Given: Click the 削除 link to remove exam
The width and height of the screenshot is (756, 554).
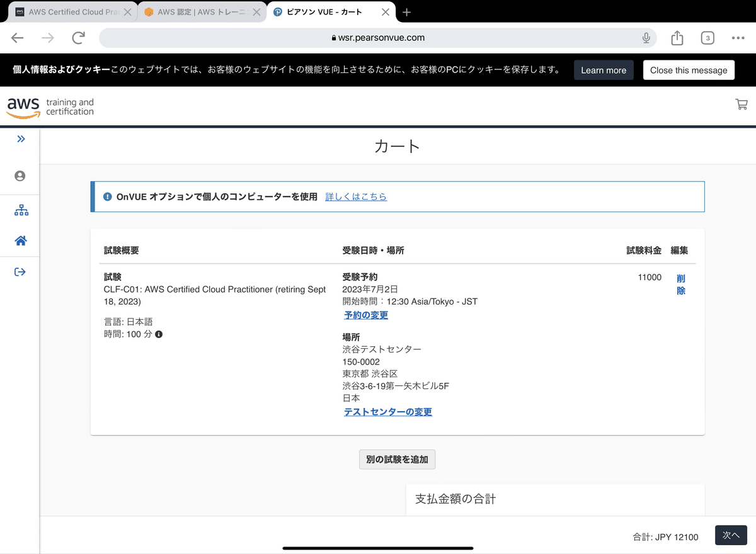Looking at the screenshot, I should pyautogui.click(x=681, y=285).
